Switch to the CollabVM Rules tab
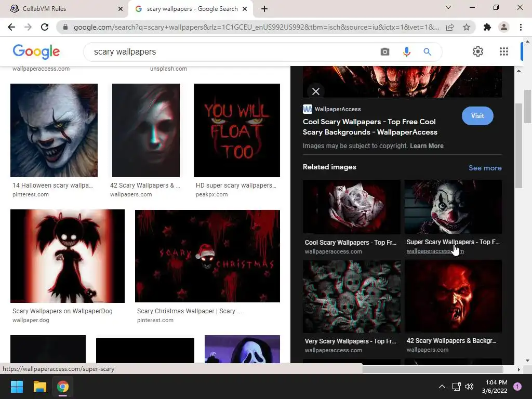The width and height of the screenshot is (532, 399). click(x=64, y=9)
